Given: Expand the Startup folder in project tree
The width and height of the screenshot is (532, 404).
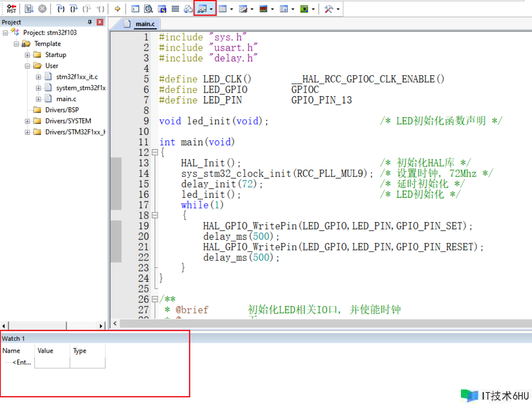Looking at the screenshot, I should point(27,55).
